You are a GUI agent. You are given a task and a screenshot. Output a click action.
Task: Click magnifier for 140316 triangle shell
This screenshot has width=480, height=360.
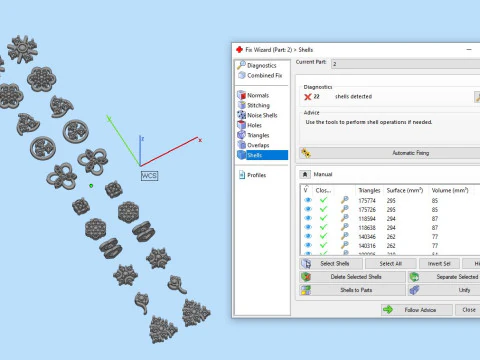[x=345, y=245]
